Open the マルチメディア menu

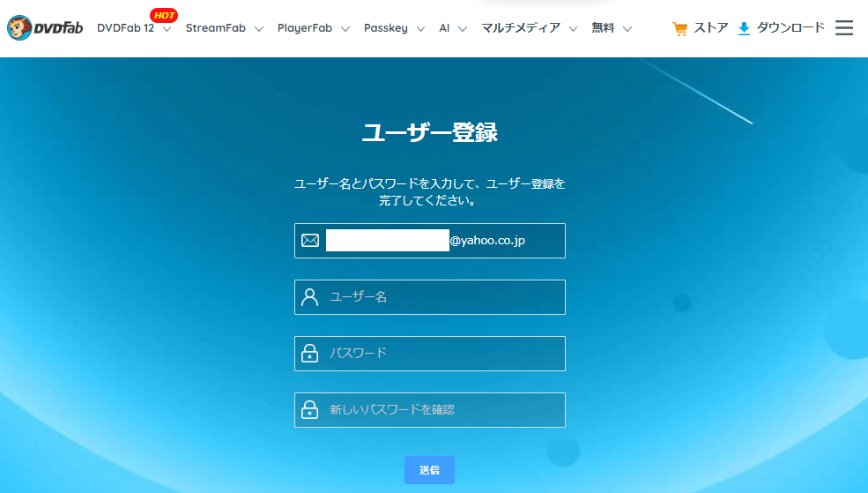tap(520, 28)
